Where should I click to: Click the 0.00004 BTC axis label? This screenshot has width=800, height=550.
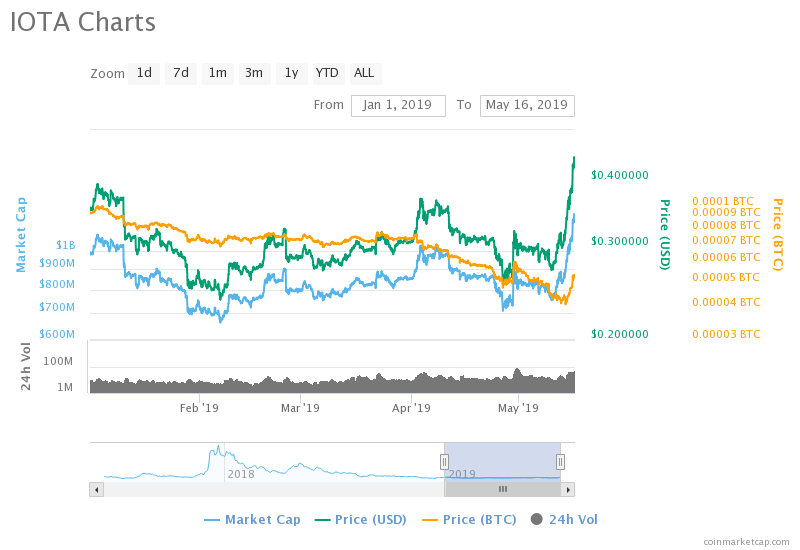click(726, 303)
